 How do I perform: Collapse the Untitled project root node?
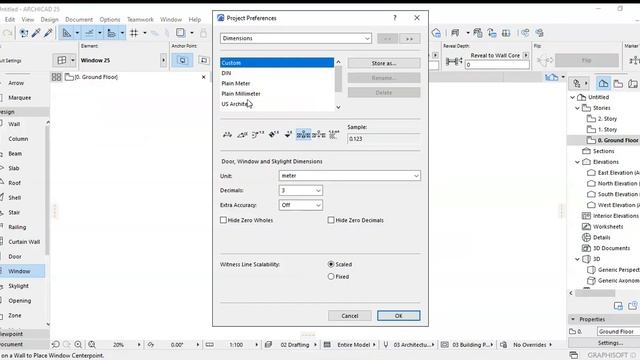coord(573,97)
